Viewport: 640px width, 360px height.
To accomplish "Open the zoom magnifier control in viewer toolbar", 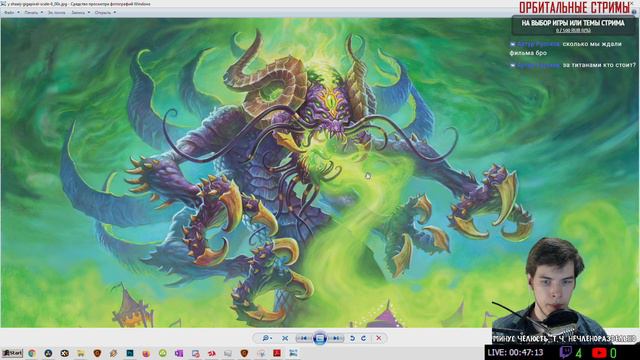I will tap(267, 338).
